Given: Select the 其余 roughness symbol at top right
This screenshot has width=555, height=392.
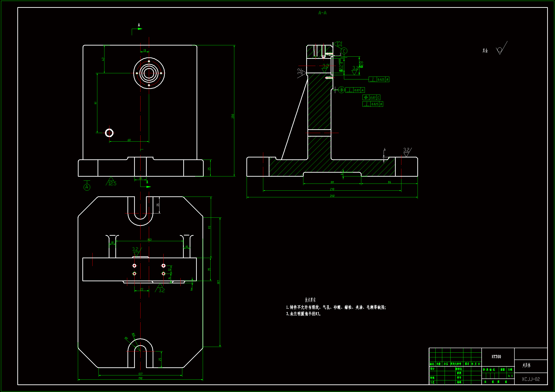Looking at the screenshot, I should coord(500,50).
